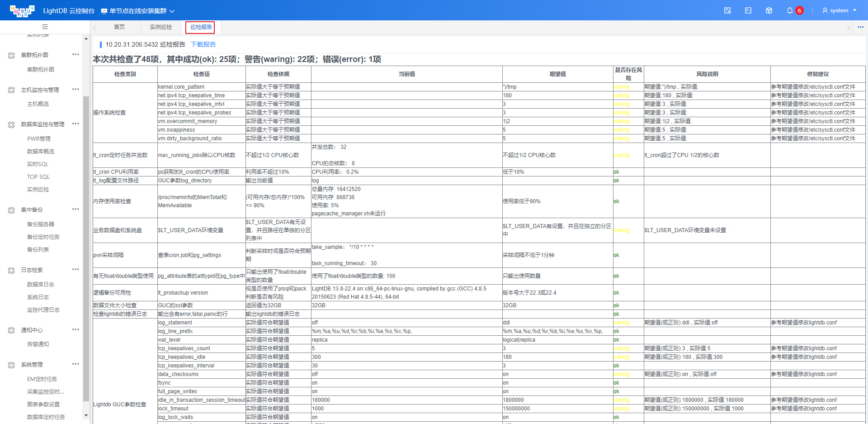Click the 修复建议 column header
The height and width of the screenshot is (424, 868).
[818, 74]
